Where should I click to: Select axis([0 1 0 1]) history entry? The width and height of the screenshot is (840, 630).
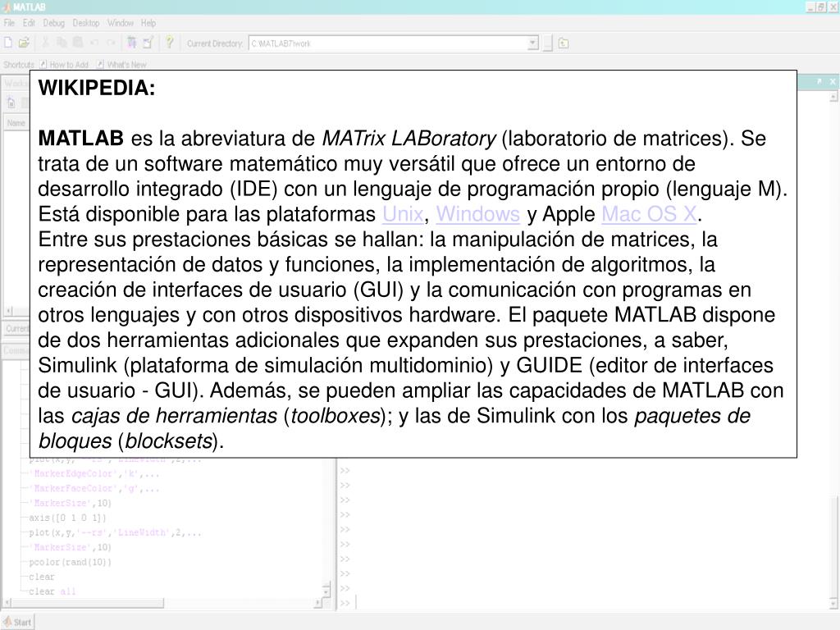(x=67, y=518)
